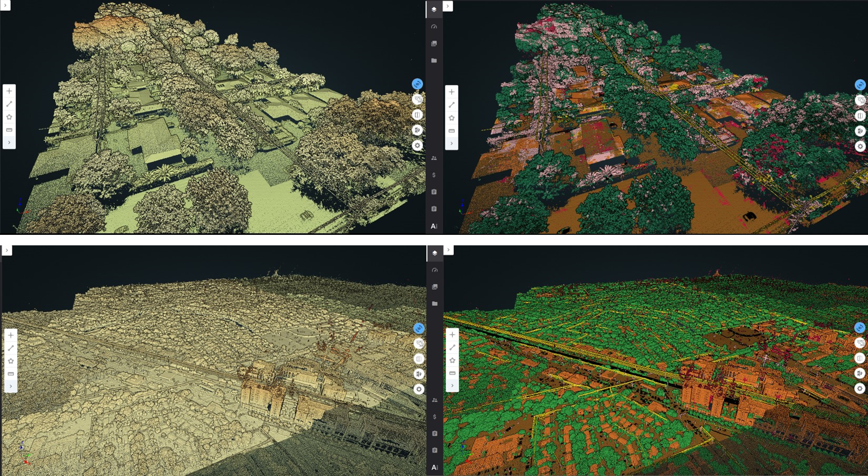Open map pin view button in top-left viewer
The image size is (868, 476).
click(417, 130)
